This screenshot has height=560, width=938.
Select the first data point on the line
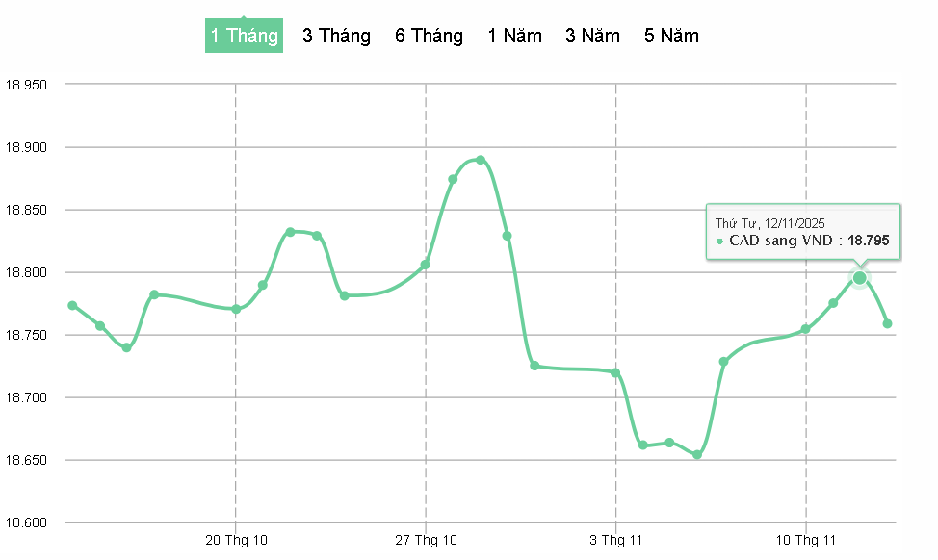coord(72,305)
